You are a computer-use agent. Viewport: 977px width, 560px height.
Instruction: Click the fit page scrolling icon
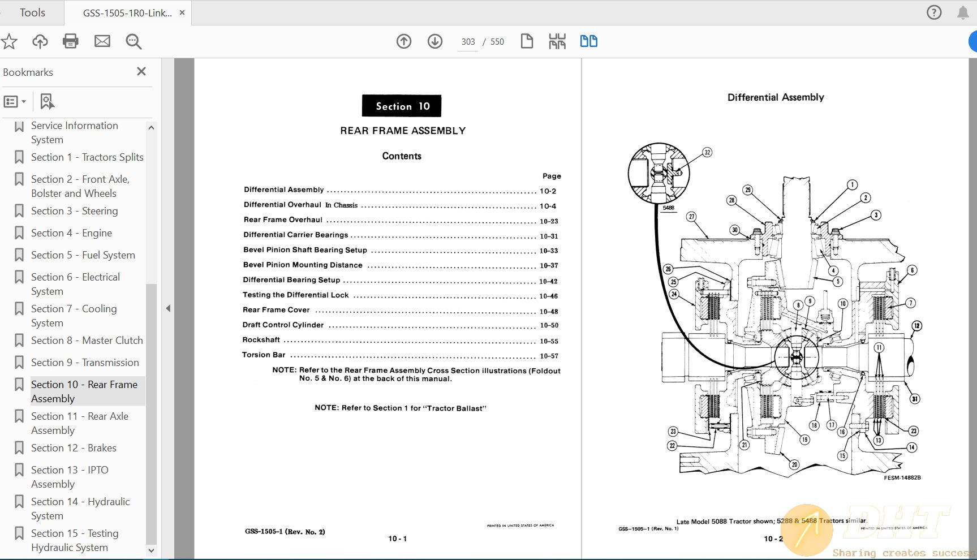point(557,41)
